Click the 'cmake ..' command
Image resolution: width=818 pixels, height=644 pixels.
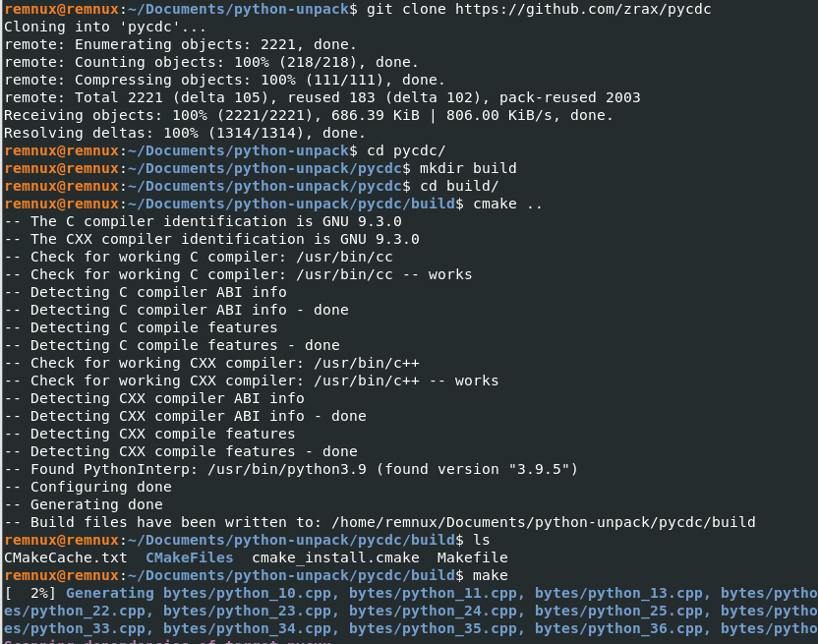pyautogui.click(x=507, y=205)
